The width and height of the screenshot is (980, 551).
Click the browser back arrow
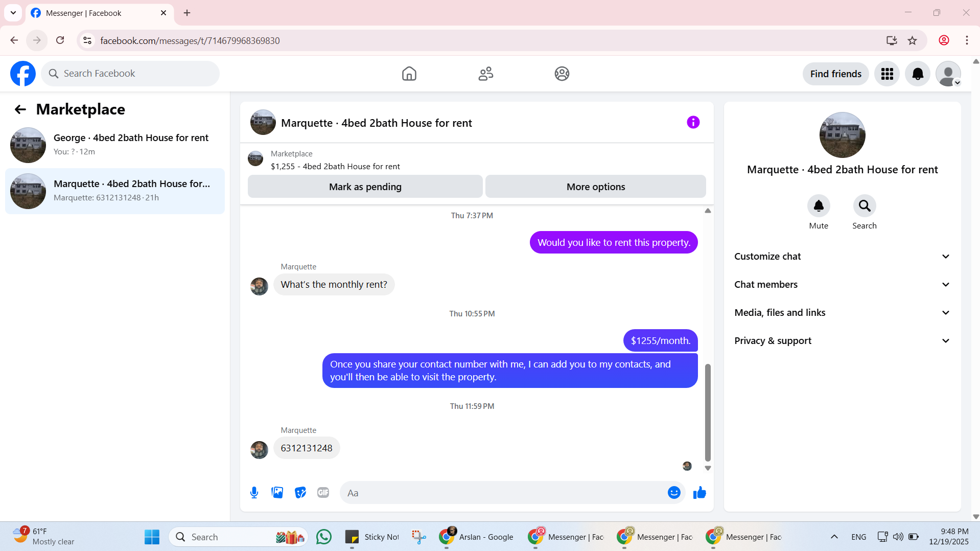point(14,40)
